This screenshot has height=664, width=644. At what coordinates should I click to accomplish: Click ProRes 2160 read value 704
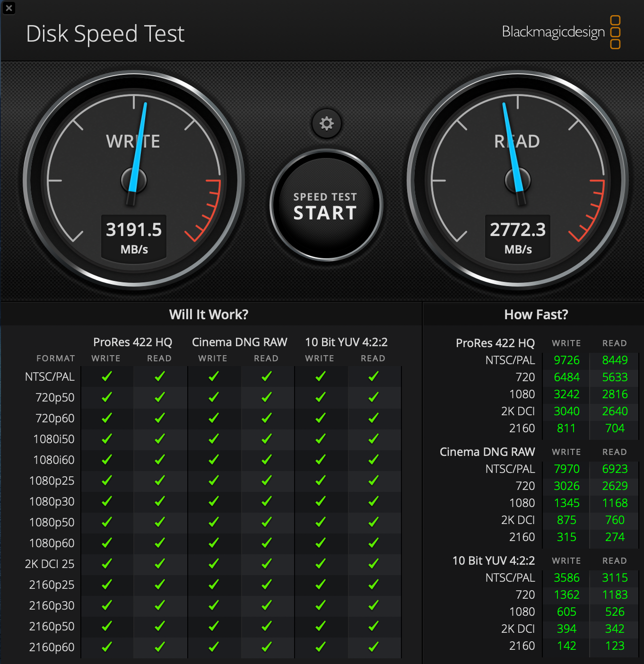tap(615, 428)
